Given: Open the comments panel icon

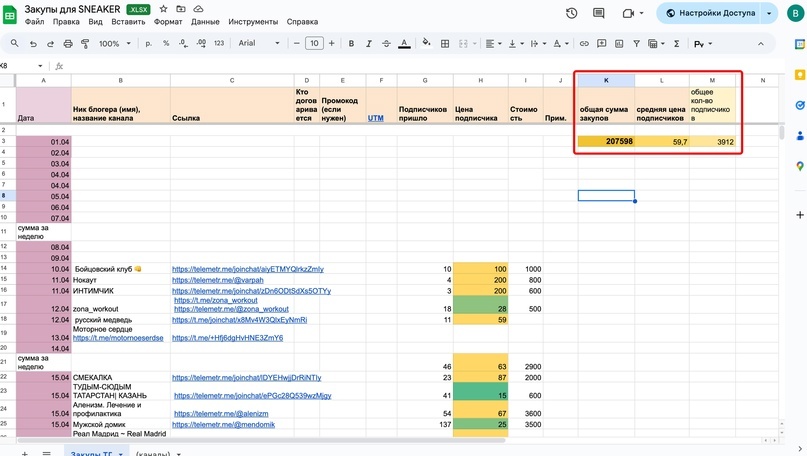Looking at the screenshot, I should tap(599, 13).
